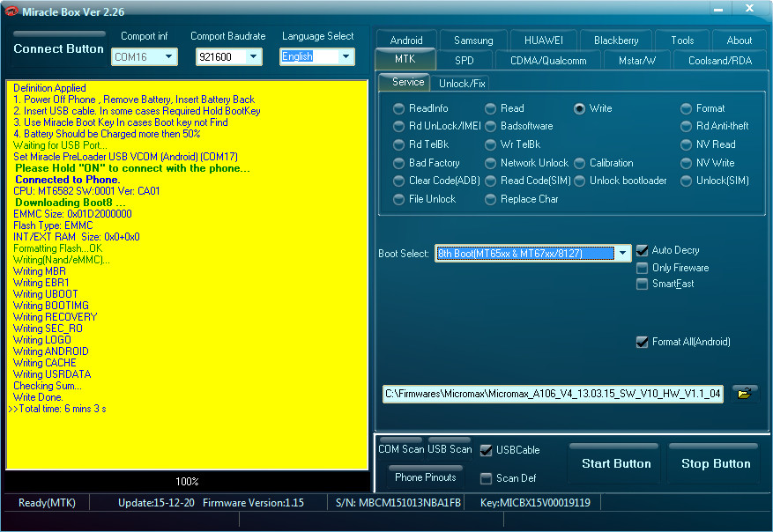The image size is (773, 532).
Task: Switch to the Blackberry tab
Action: [616, 41]
